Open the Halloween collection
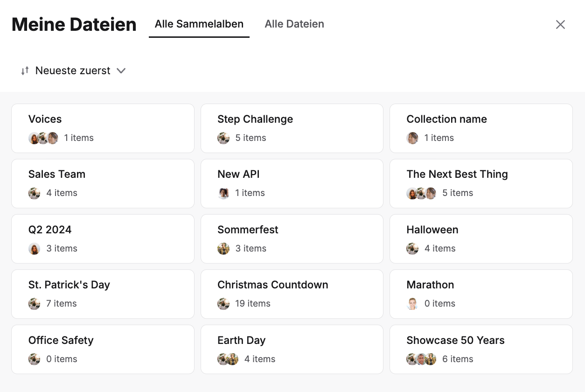585x392 pixels. point(481,239)
